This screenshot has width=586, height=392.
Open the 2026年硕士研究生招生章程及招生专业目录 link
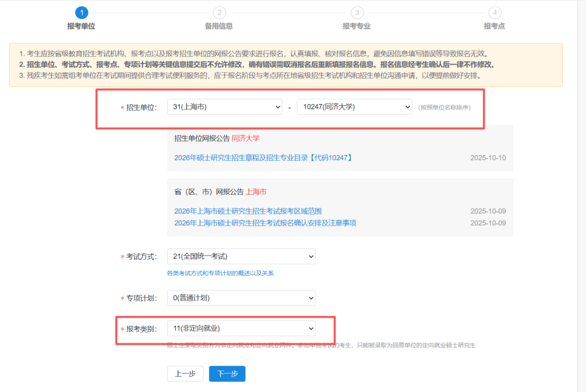coord(264,158)
